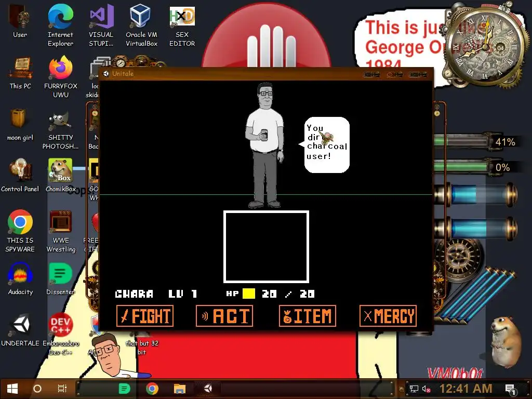Choose MERCY in the Unitale battle

click(x=388, y=316)
